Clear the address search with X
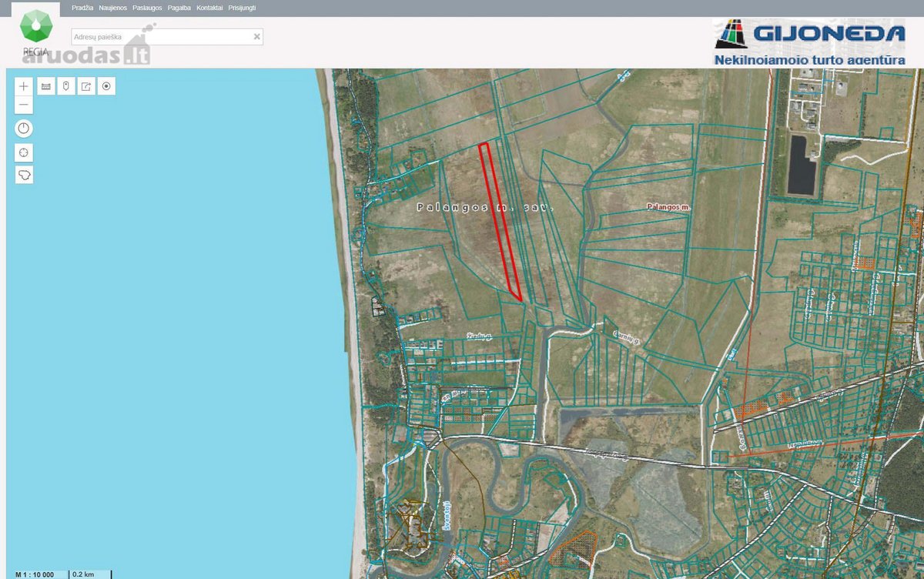924x579 pixels. (x=257, y=36)
